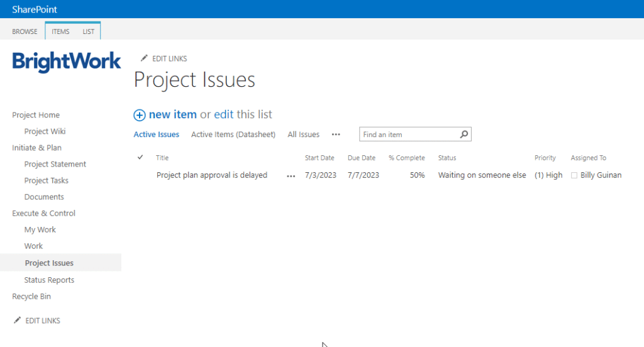Click the magnifier search icon

point(464,135)
